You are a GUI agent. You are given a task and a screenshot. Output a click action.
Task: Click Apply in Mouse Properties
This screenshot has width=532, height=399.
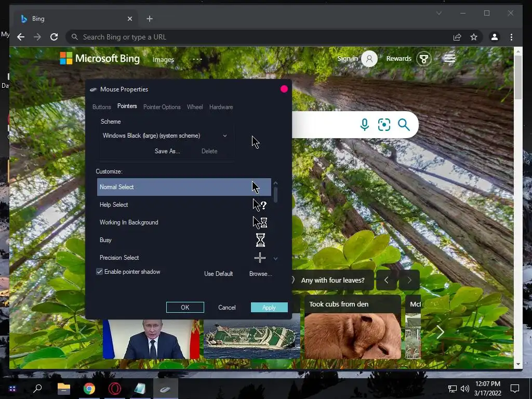(x=269, y=308)
